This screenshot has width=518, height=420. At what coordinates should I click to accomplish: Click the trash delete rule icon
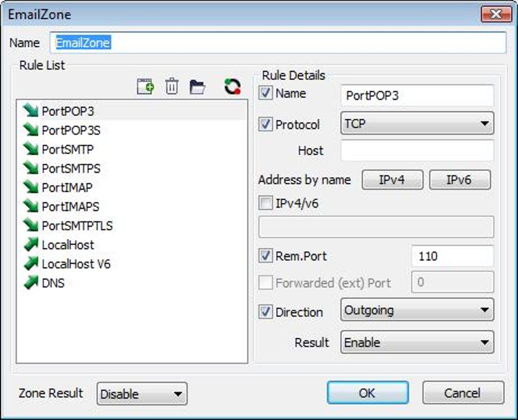pos(172,86)
